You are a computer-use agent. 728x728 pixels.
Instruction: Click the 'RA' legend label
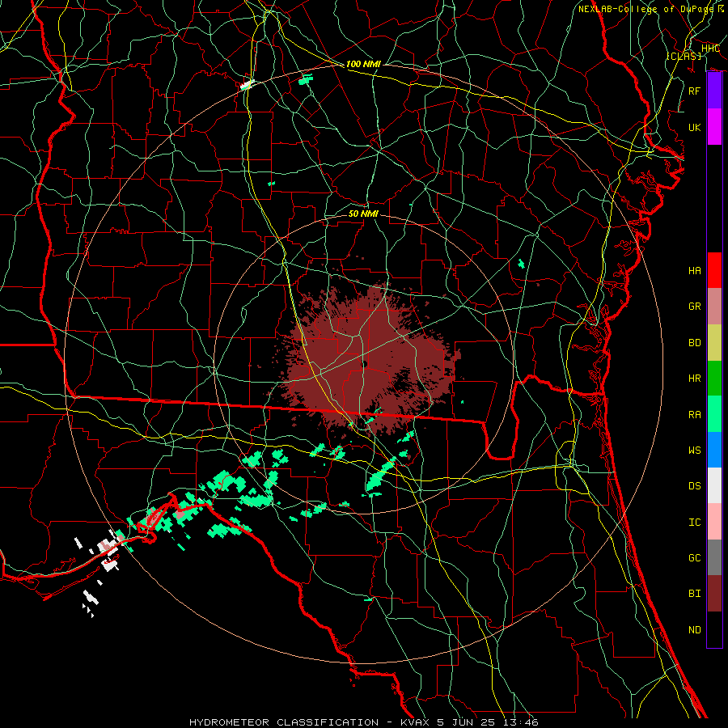[695, 415]
